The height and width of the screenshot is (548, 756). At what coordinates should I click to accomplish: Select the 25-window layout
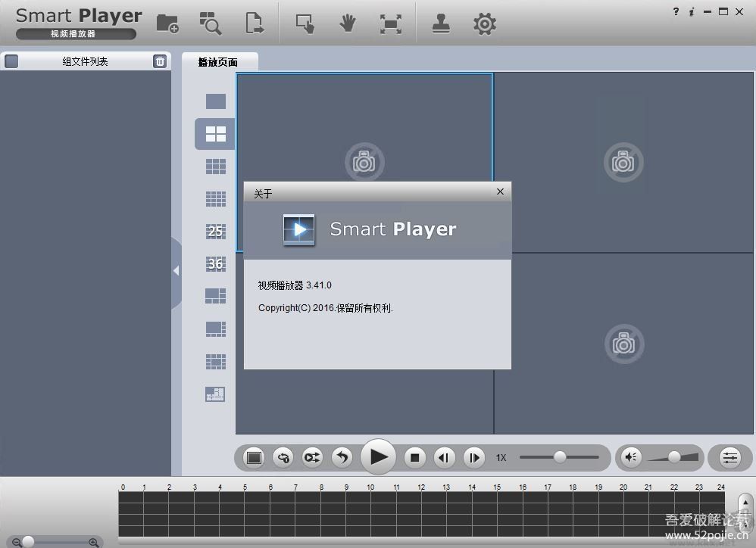(x=216, y=232)
